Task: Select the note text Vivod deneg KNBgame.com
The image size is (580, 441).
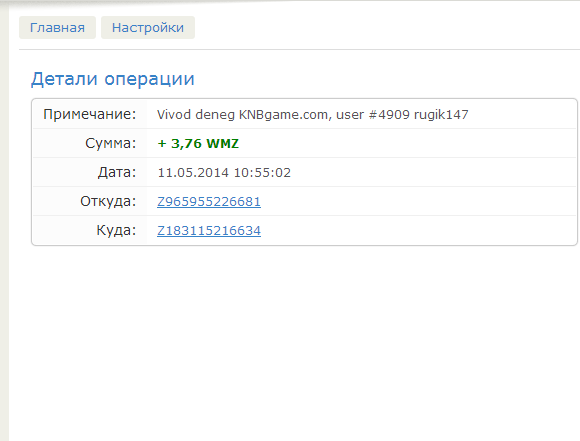Action: [243, 115]
